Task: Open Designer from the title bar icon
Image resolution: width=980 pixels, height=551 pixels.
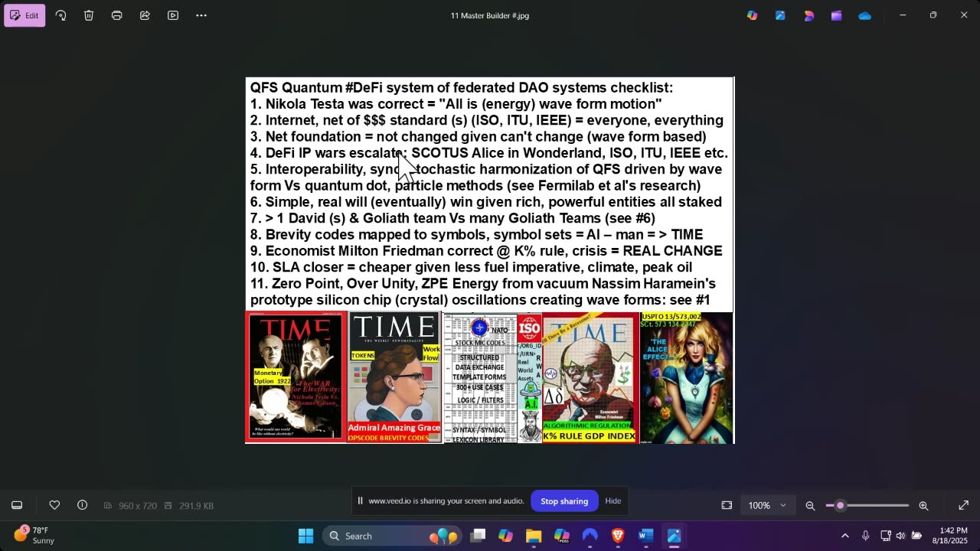Action: pyautogui.click(x=808, y=15)
